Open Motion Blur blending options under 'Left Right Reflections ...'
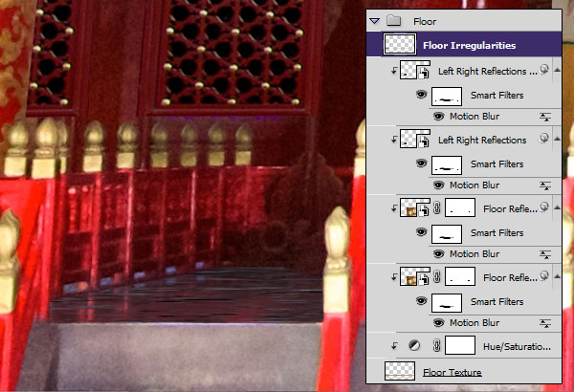This screenshot has width=574, height=392. click(x=544, y=117)
